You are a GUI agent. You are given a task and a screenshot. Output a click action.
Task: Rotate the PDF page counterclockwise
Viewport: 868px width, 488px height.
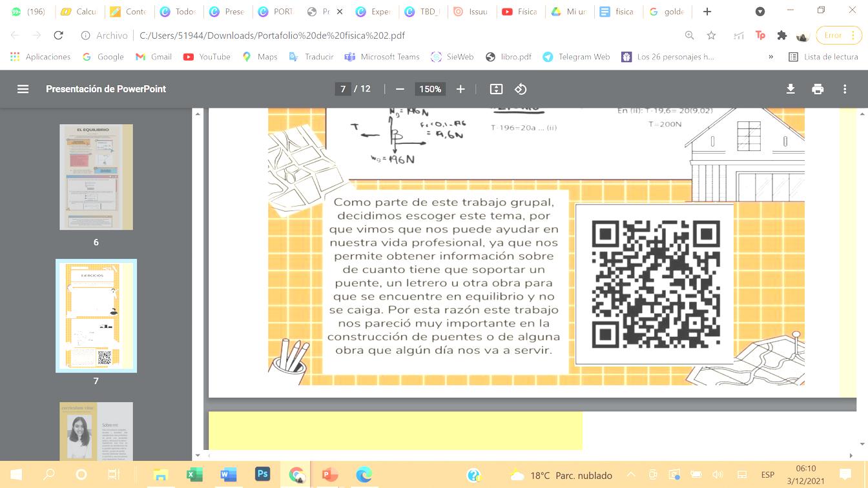tap(521, 89)
